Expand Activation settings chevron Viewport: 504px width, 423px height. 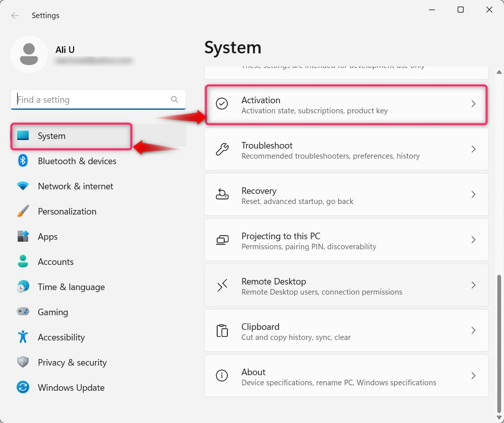(x=473, y=104)
